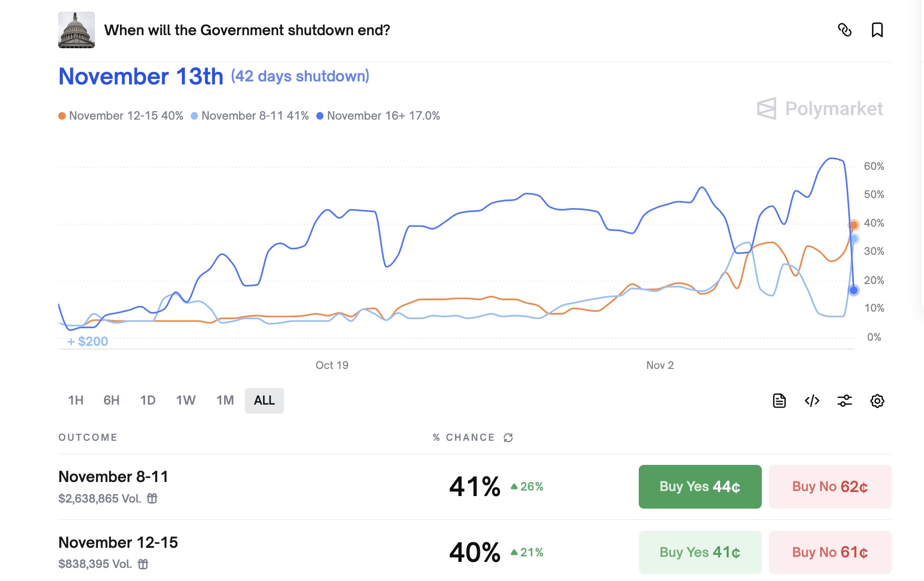Switch chart to 6H range
This screenshot has width=924, height=581.
pyautogui.click(x=111, y=401)
